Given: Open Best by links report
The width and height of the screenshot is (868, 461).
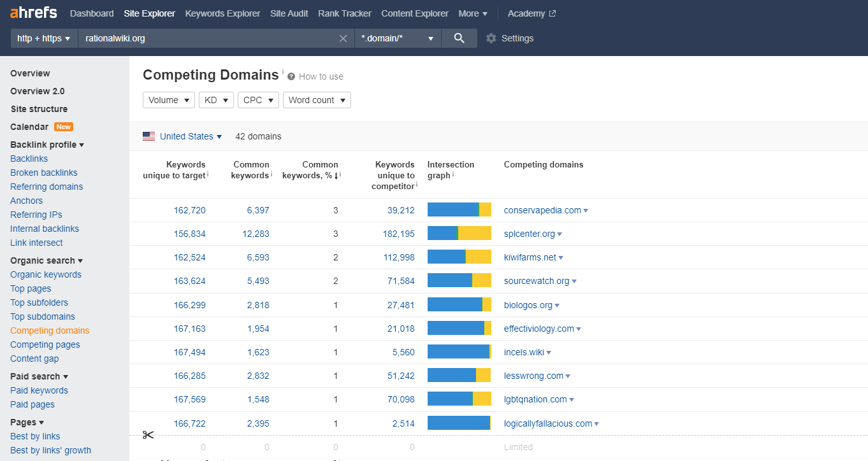Looking at the screenshot, I should 35,436.
